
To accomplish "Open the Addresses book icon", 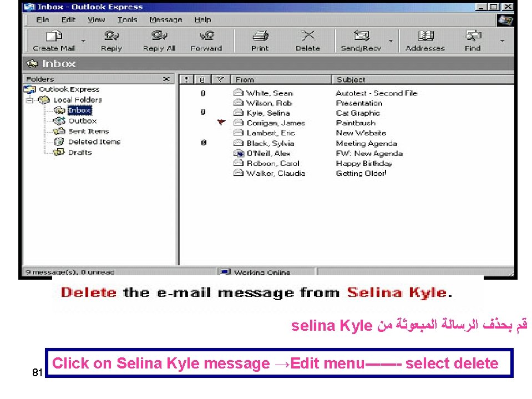I will (425, 36).
